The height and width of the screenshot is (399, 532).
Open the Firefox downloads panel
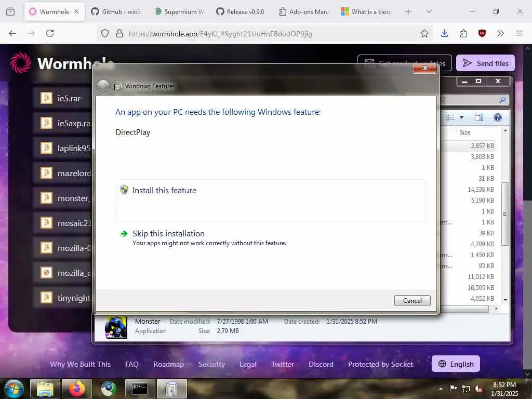[x=445, y=33]
